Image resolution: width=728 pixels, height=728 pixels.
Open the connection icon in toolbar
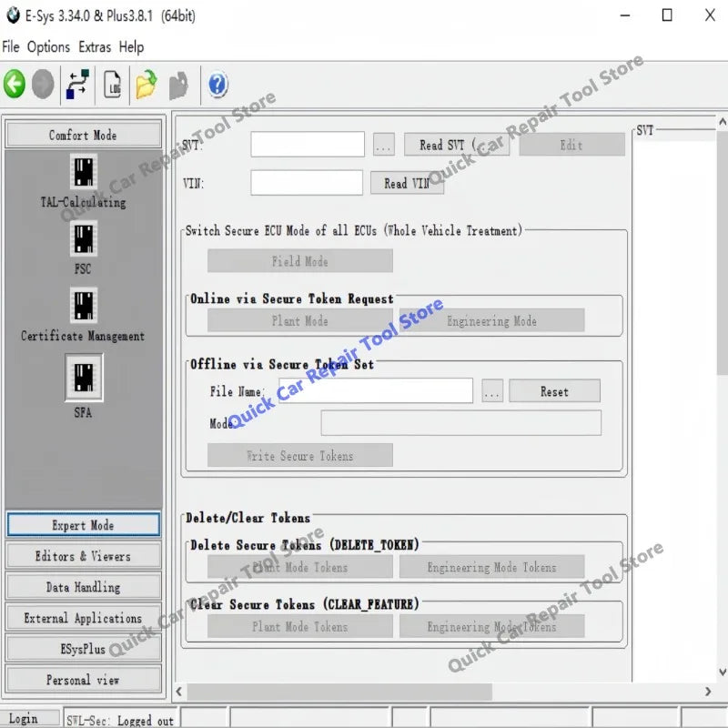point(77,84)
